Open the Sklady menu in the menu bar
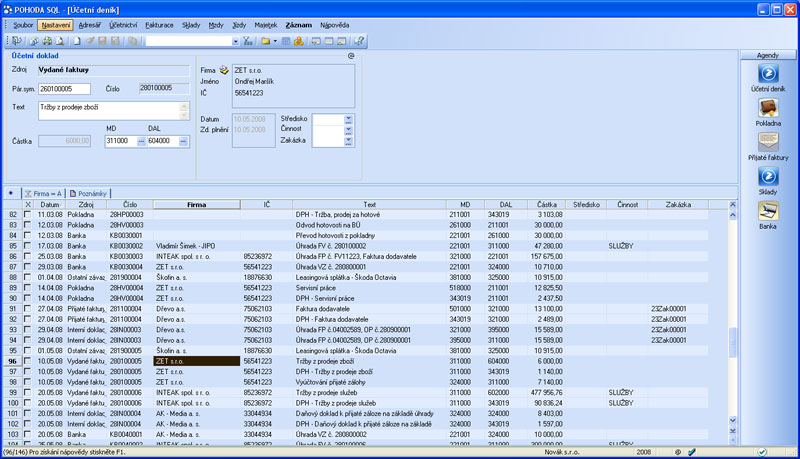The height and width of the screenshot is (459, 800). pos(191,25)
